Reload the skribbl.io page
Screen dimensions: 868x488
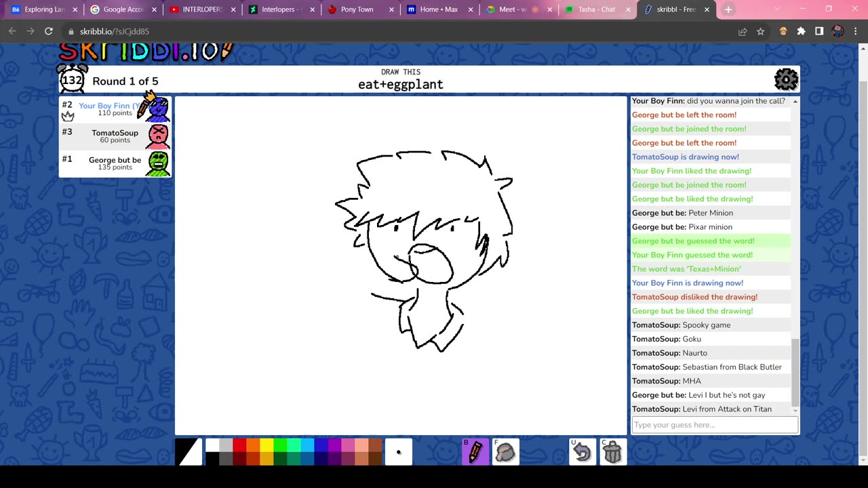(49, 31)
